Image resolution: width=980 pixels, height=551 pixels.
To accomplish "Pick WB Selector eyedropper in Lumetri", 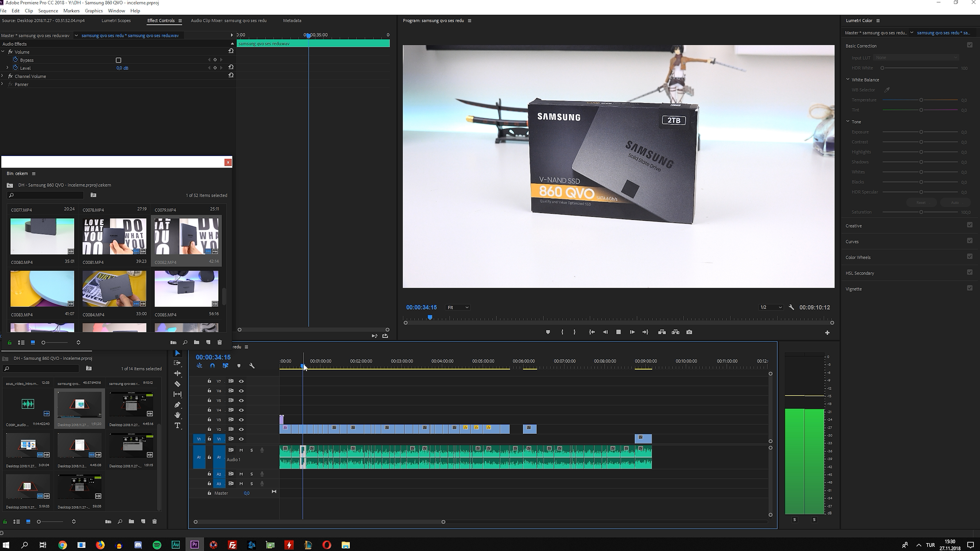I will coord(887,90).
